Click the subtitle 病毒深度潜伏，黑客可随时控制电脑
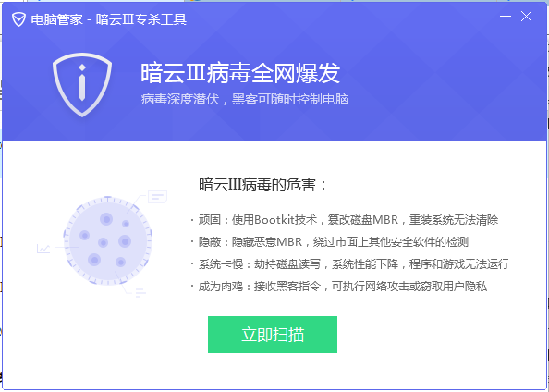Viewport: 549px width, 392px height. click(x=245, y=99)
